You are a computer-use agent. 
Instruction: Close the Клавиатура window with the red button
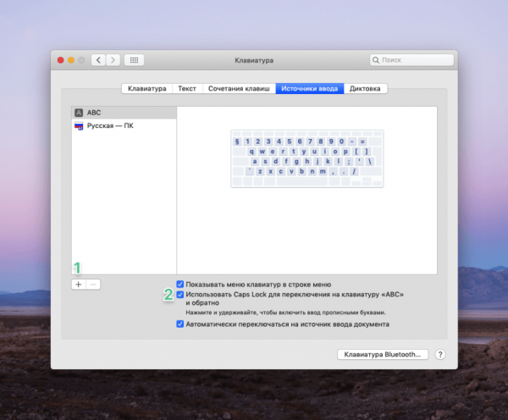coord(61,60)
